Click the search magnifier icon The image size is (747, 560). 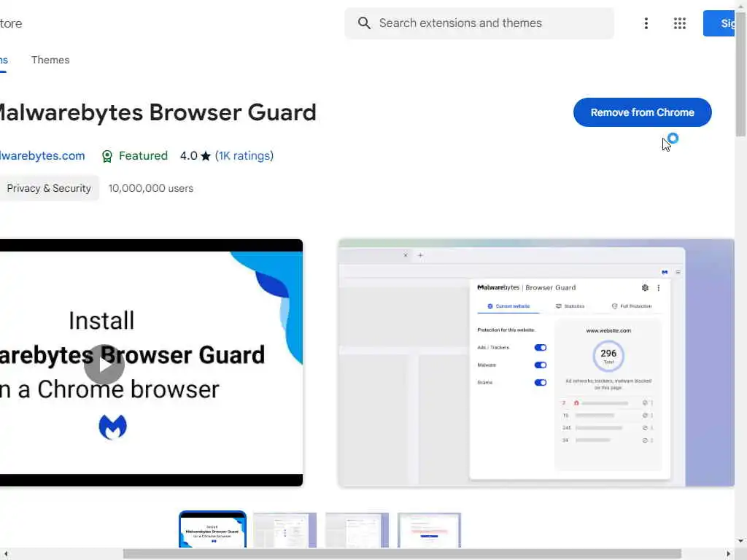pos(364,23)
